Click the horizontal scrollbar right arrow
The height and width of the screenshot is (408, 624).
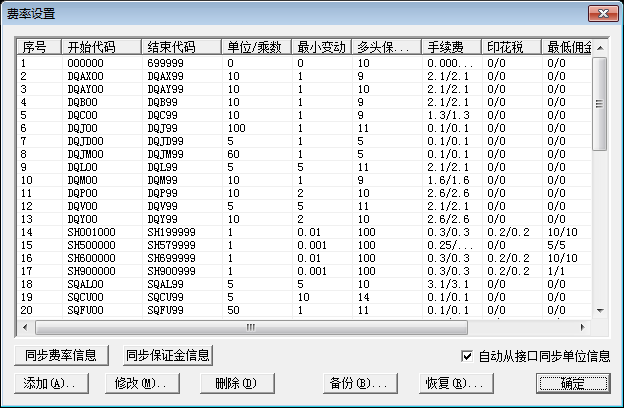click(583, 328)
